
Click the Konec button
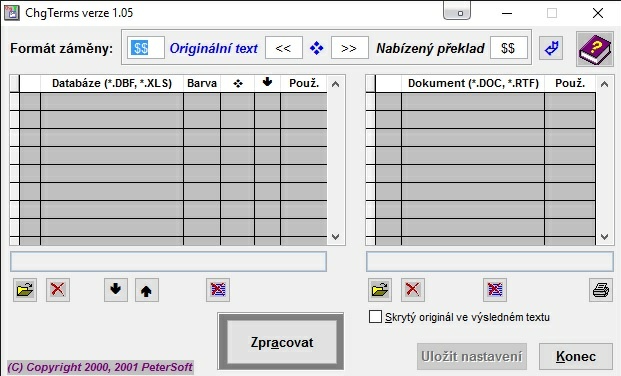[575, 356]
